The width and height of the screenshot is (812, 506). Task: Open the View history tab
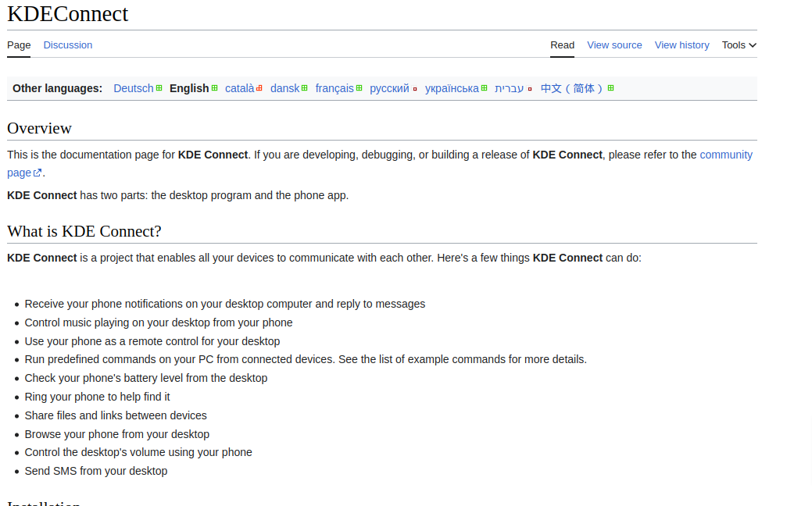(682, 45)
